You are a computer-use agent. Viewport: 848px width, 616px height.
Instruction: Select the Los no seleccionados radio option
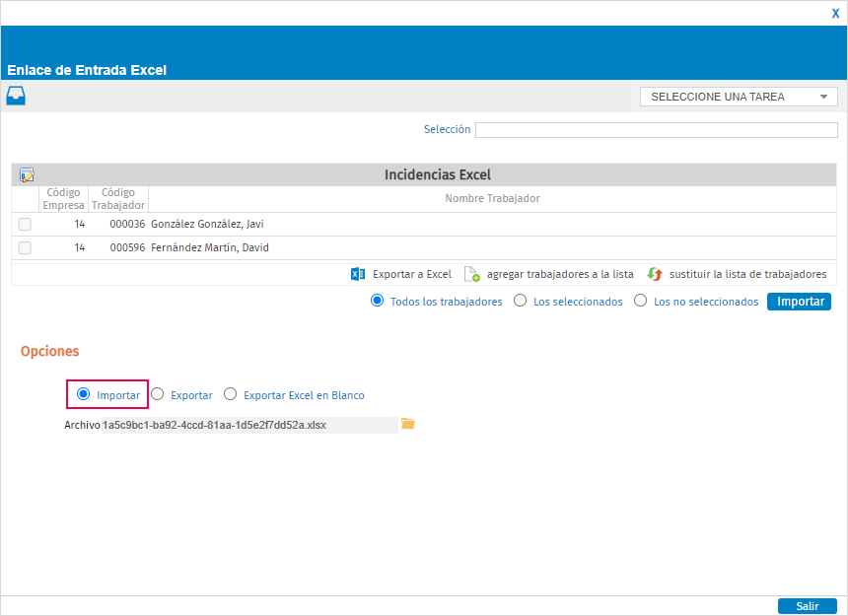pyautogui.click(x=640, y=301)
